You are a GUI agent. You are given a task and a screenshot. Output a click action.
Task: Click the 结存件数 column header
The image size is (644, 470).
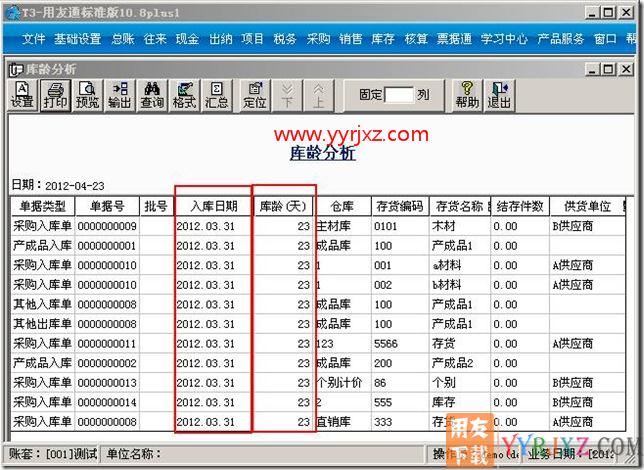point(520,206)
